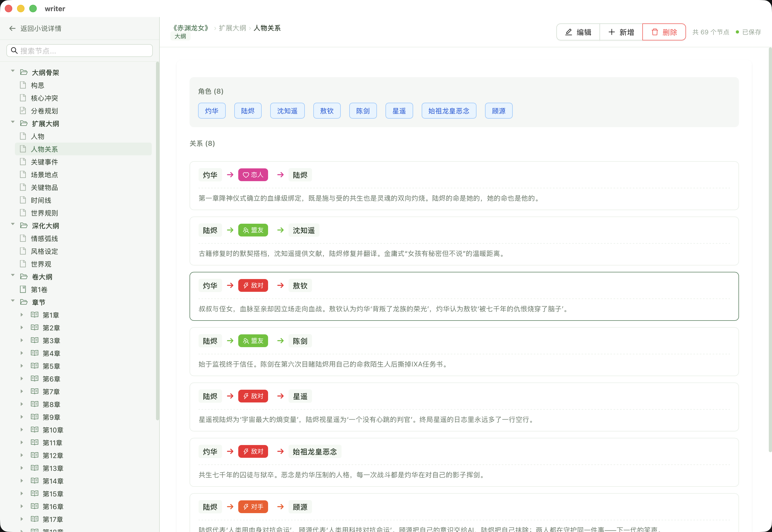Viewport: 772px width, 532px height.
Task: Click the 已保存 status indicator
Action: point(748,32)
